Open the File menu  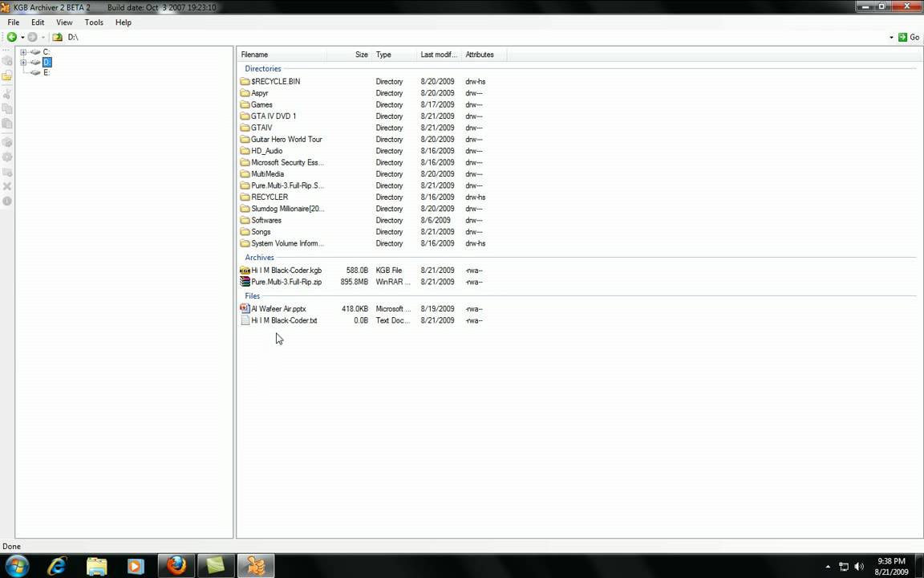click(x=14, y=22)
